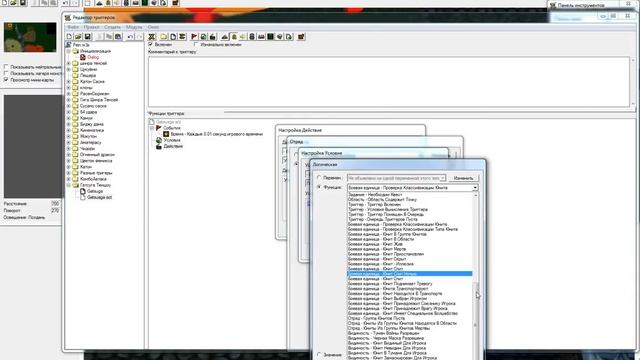Collapse the Инициализация folder
640x360 pixels.
click(69, 51)
